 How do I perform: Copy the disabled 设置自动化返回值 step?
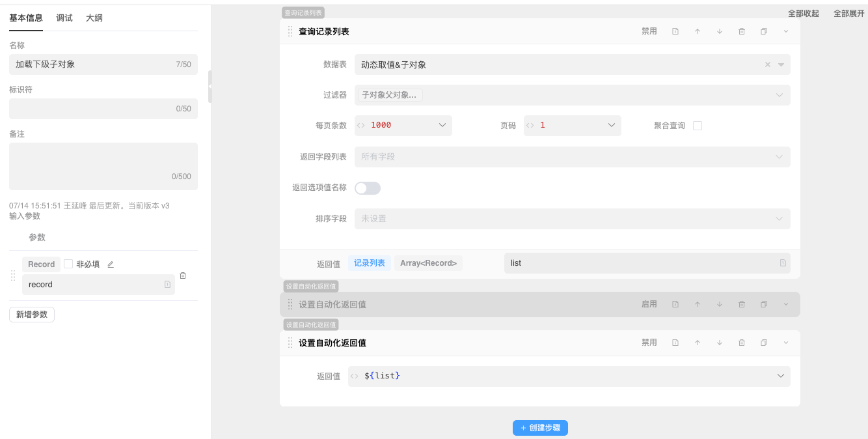click(764, 304)
